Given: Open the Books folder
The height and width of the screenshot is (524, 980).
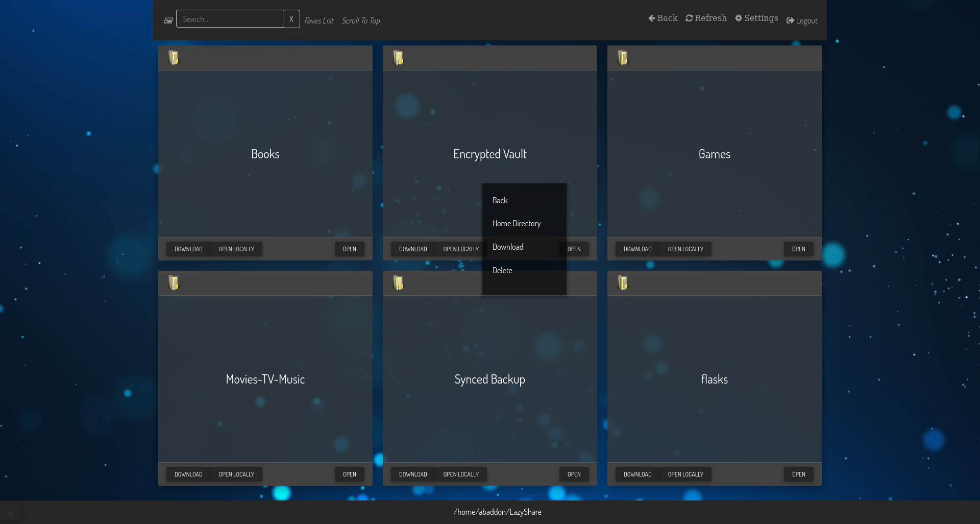Looking at the screenshot, I should tap(350, 249).
